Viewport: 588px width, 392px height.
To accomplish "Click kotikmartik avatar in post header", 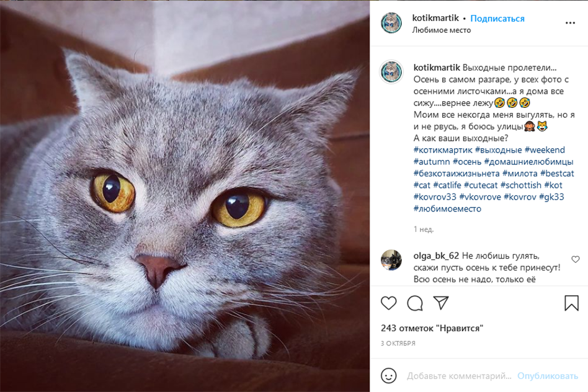I will click(x=391, y=23).
